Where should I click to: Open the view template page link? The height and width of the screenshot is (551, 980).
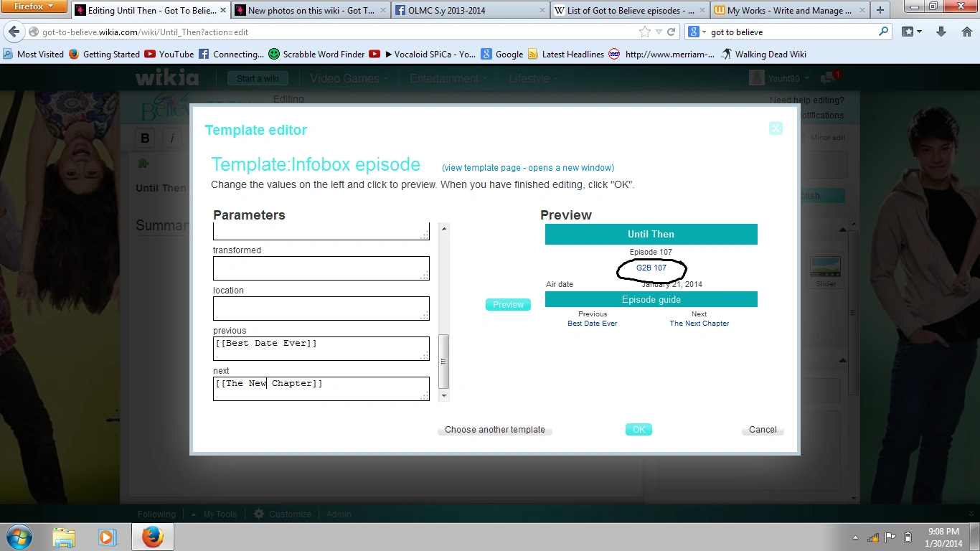pyautogui.click(x=528, y=168)
